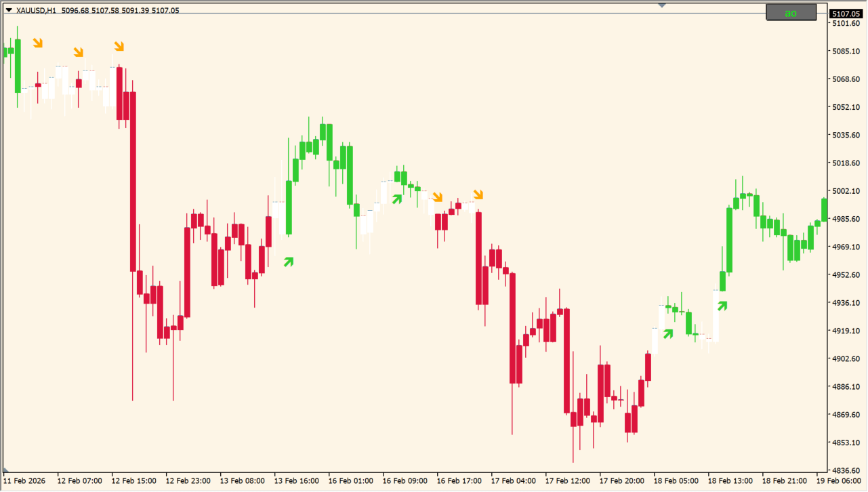Click the gray chart shift triangle on top border
This screenshot has height=492, width=868.
pyautogui.click(x=662, y=5)
